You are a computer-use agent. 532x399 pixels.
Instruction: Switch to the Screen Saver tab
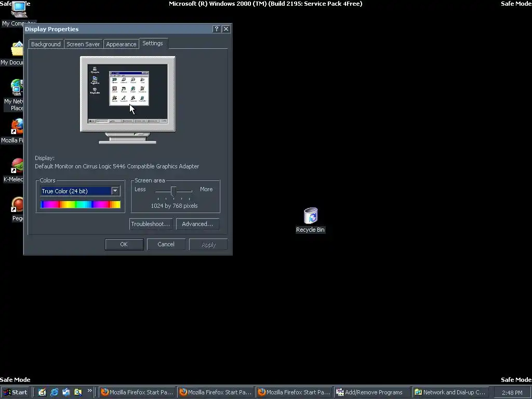coord(83,44)
